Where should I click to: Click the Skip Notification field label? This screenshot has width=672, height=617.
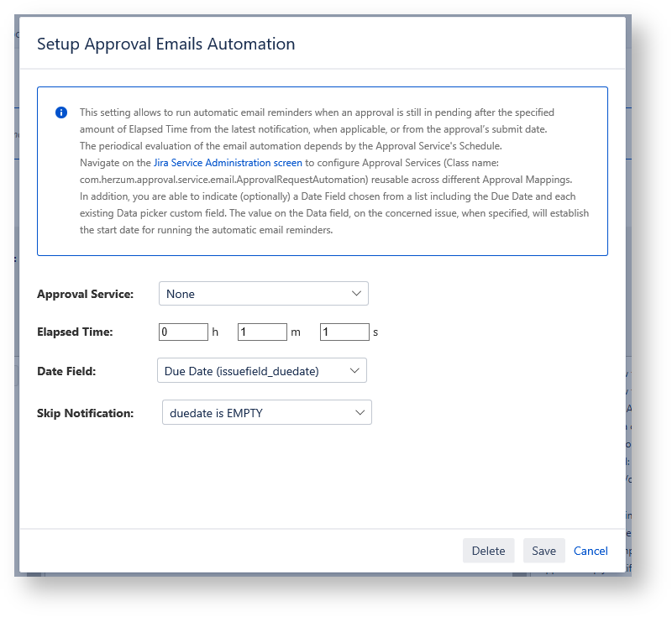point(85,413)
